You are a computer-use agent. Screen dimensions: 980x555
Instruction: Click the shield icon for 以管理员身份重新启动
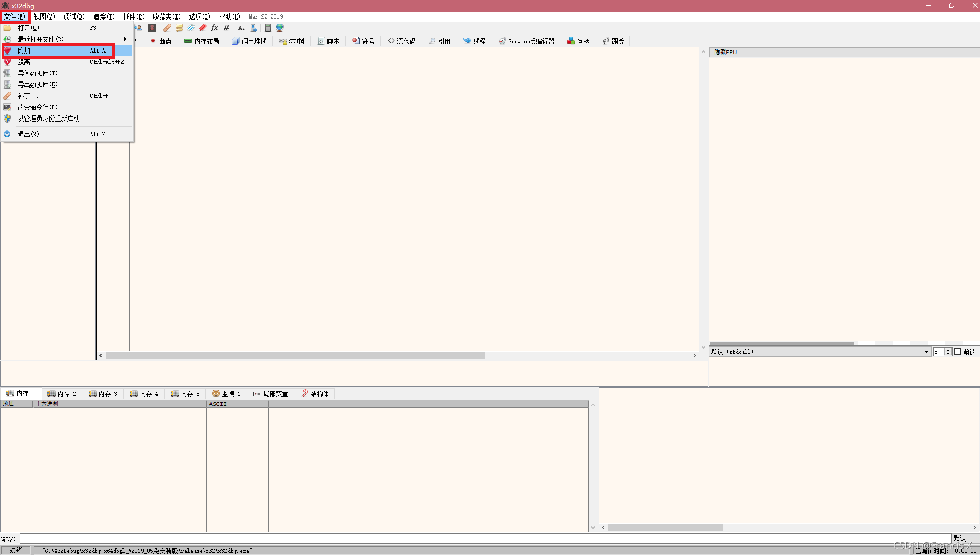[x=7, y=118]
